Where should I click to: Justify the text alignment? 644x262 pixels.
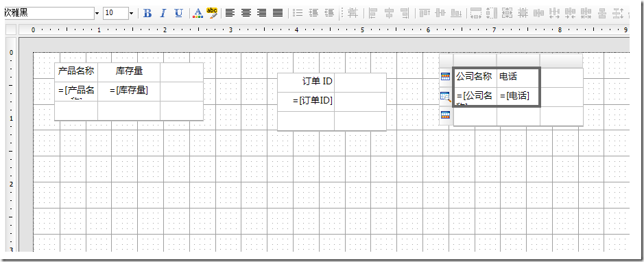point(278,13)
